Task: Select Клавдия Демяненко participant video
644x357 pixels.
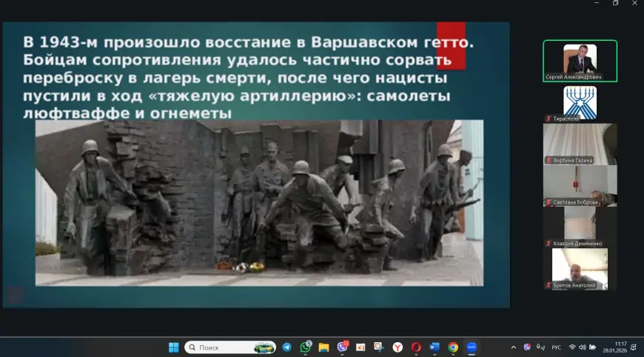Action: click(580, 227)
